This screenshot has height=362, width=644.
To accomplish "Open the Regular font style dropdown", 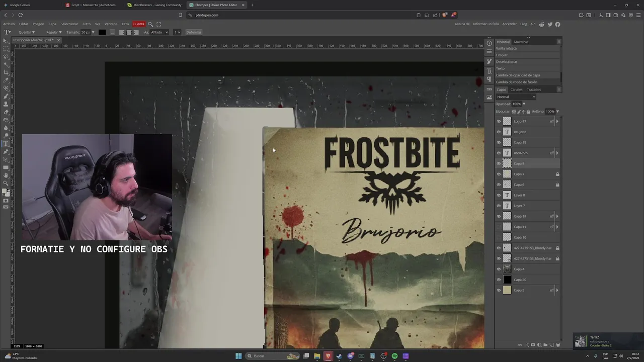I will tap(54, 32).
